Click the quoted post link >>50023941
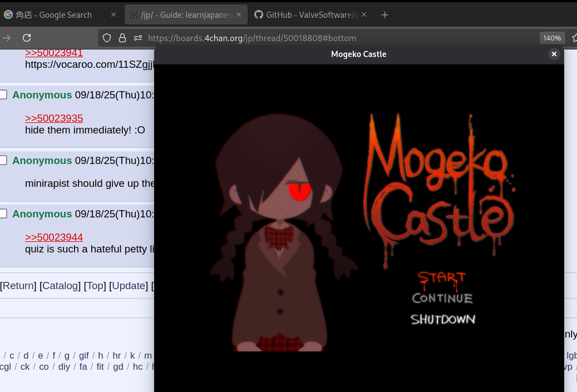This screenshot has height=392, width=577. point(54,53)
